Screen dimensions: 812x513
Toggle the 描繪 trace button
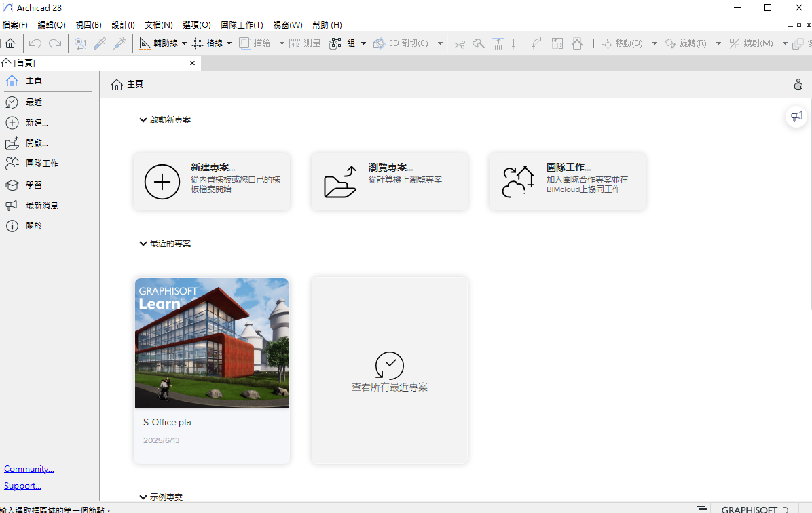point(255,43)
